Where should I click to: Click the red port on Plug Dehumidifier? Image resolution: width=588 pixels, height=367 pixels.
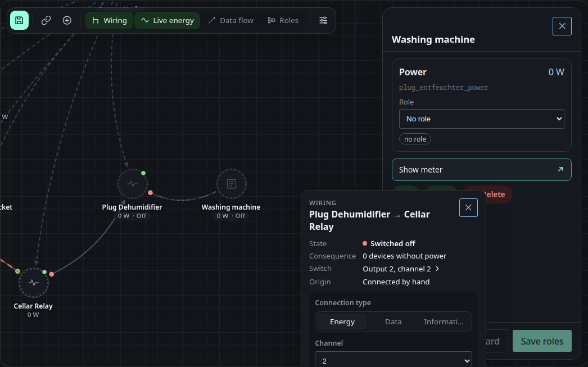151,193
